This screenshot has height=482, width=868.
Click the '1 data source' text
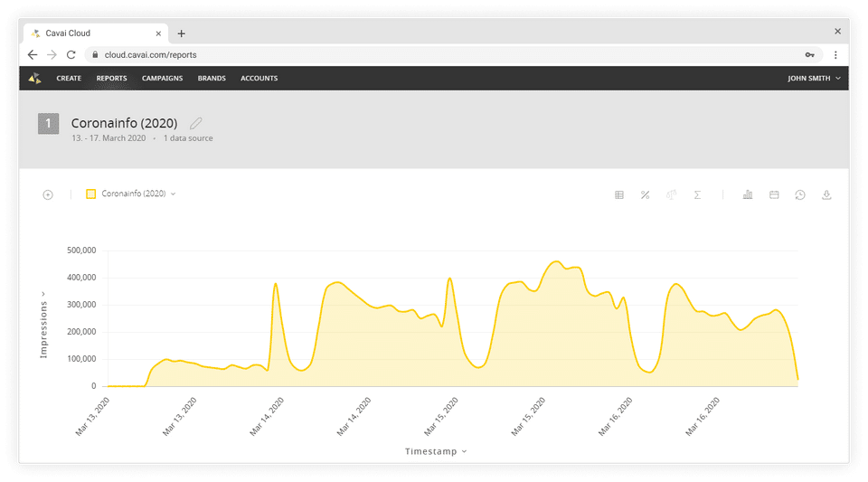(188, 138)
